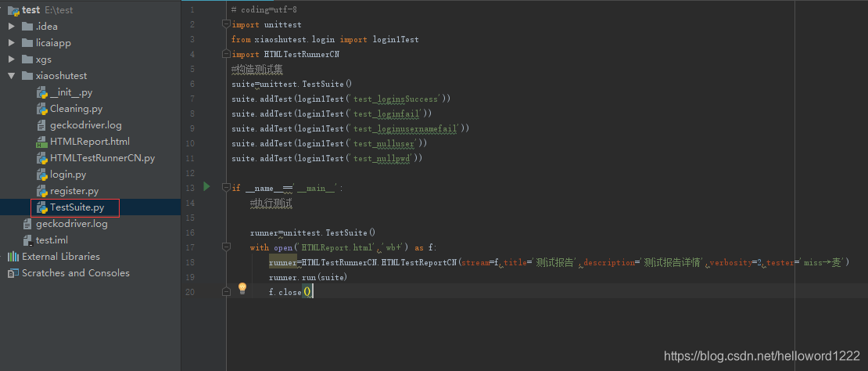Select External Libraries label
Screen dimensions: 868x371
(61, 257)
